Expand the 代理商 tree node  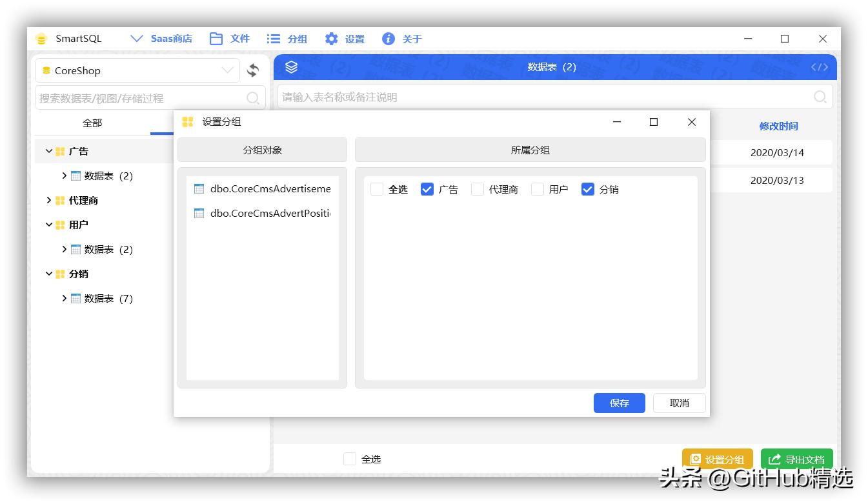tap(49, 200)
